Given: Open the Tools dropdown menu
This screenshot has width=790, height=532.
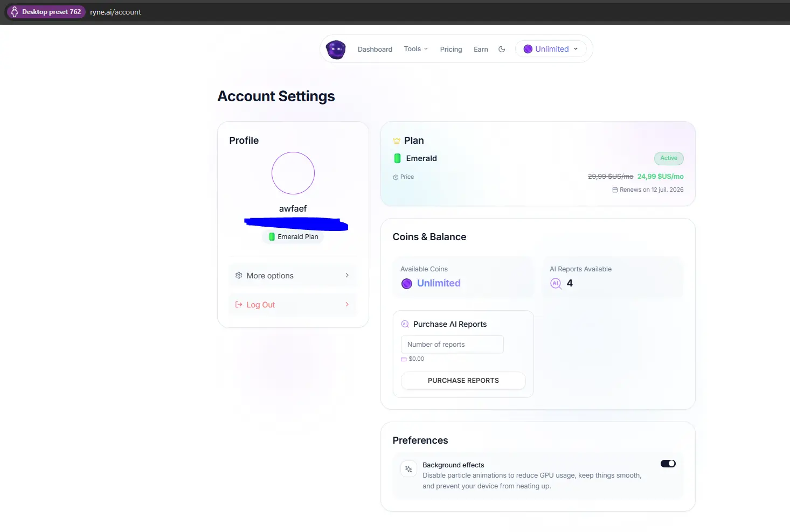Looking at the screenshot, I should click(416, 49).
